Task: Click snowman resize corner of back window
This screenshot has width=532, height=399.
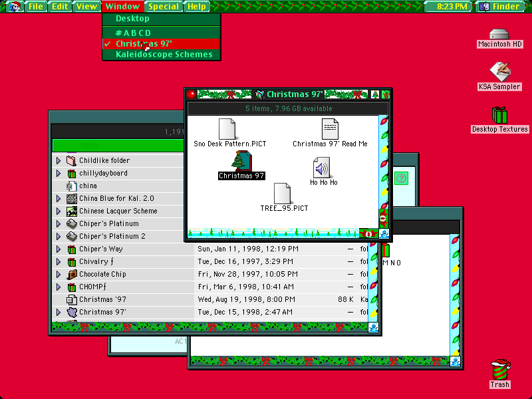Action: 455,361
